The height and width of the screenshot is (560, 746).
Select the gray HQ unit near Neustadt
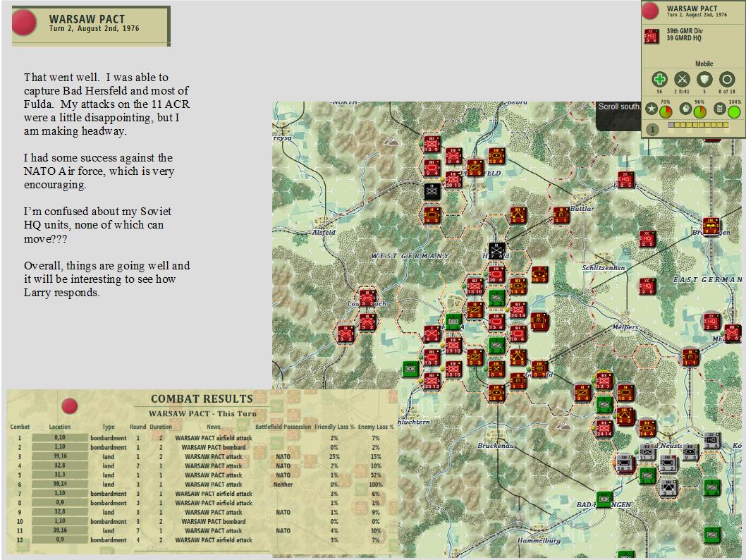[711, 441]
